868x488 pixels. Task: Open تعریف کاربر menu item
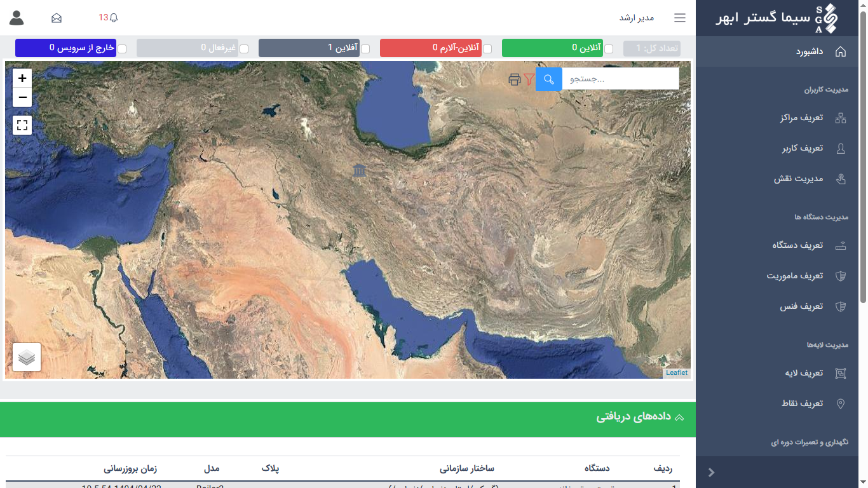pyautogui.click(x=802, y=148)
